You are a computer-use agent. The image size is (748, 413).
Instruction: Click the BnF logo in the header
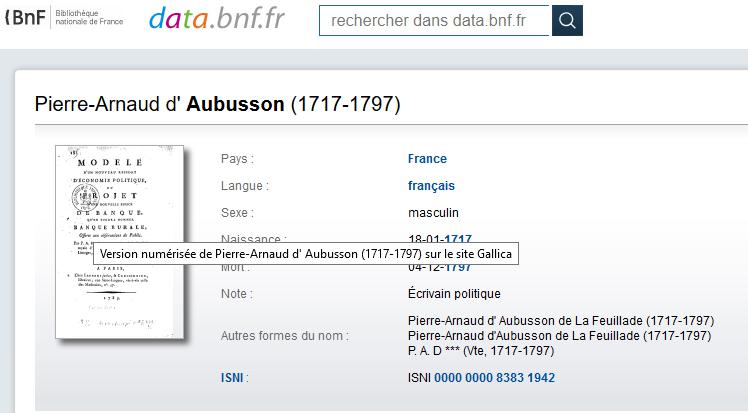tap(25, 18)
